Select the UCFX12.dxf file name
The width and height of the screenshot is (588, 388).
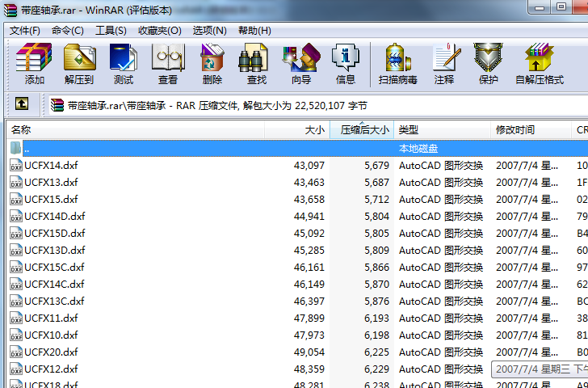(52, 369)
